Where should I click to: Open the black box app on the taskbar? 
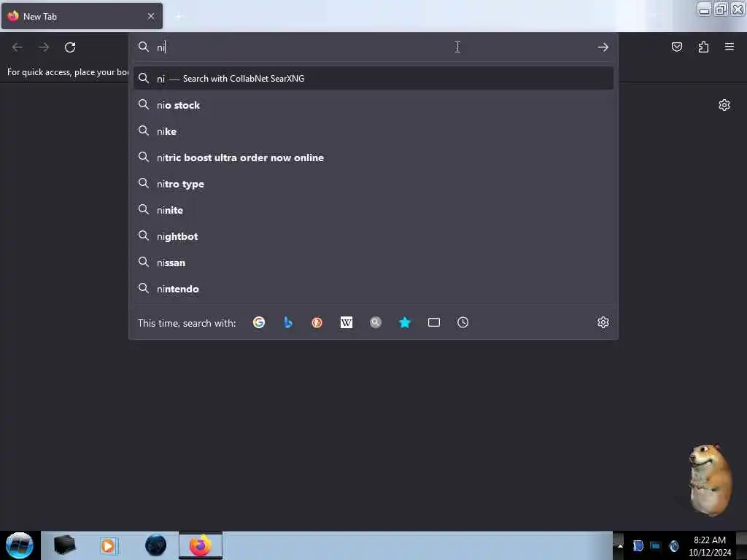click(64, 545)
